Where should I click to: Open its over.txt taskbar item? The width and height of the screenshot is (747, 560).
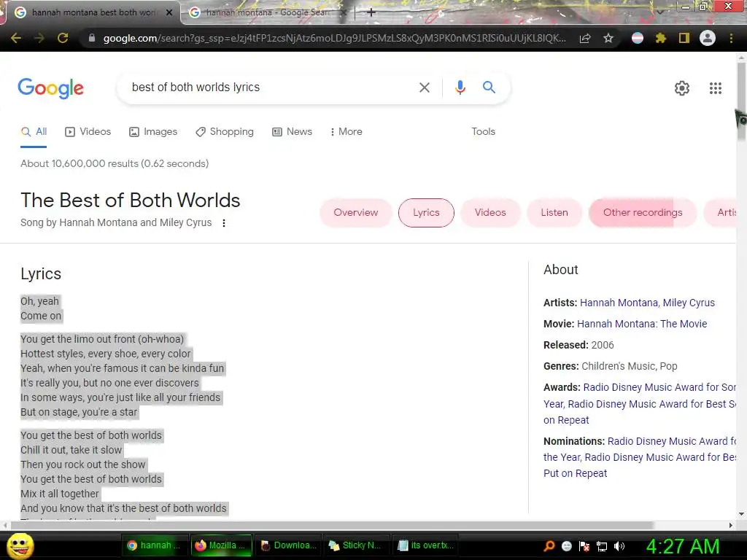click(x=426, y=545)
